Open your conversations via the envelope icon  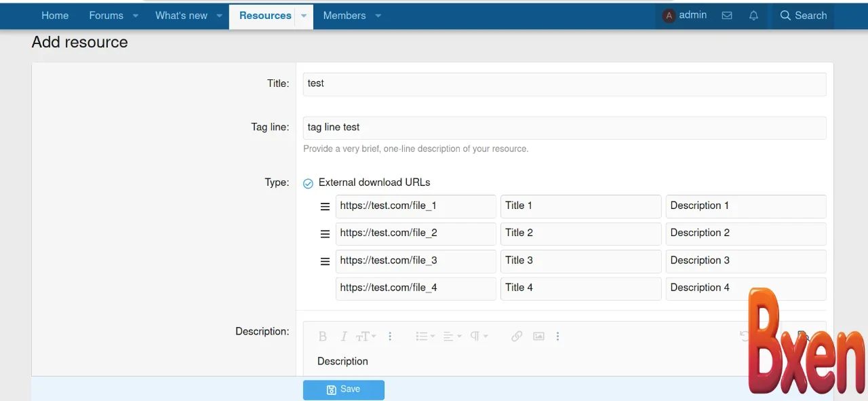pos(727,15)
